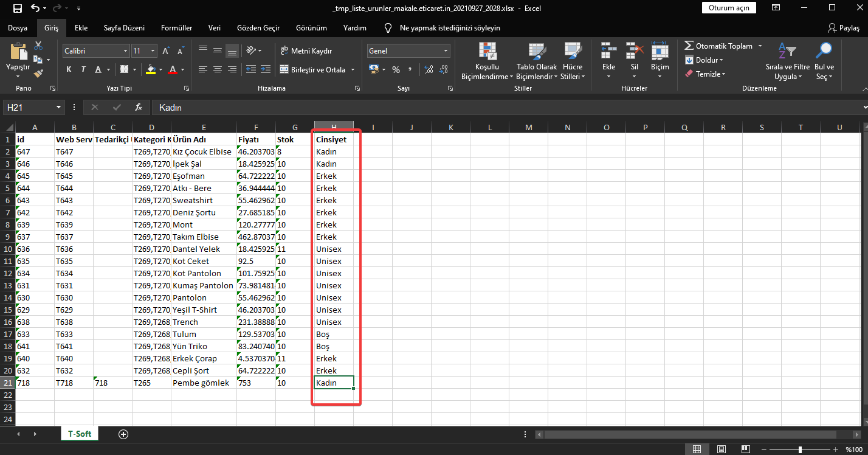Click the Biçim format cells icon
868x455 pixels.
click(660, 52)
